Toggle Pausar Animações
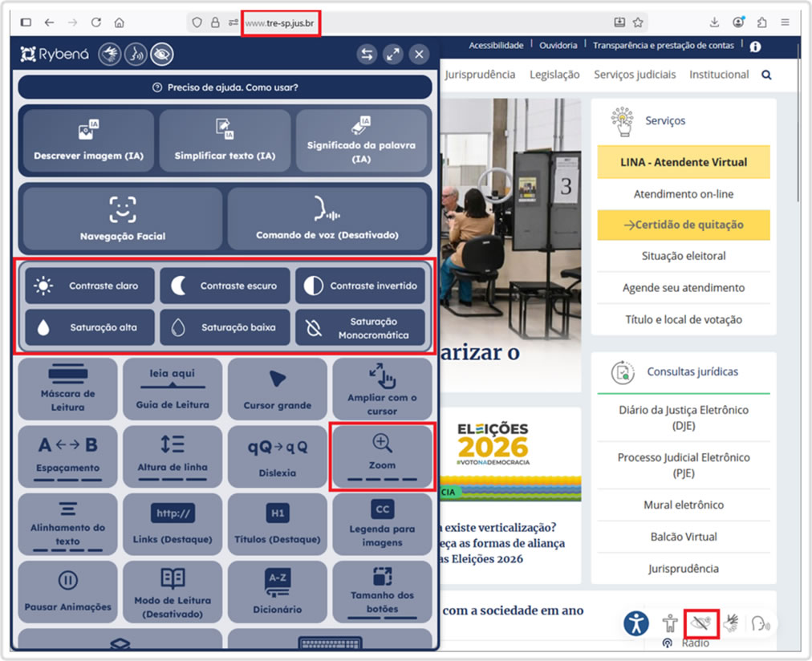Screen dimensions: 812x661 pyautogui.click(x=67, y=590)
